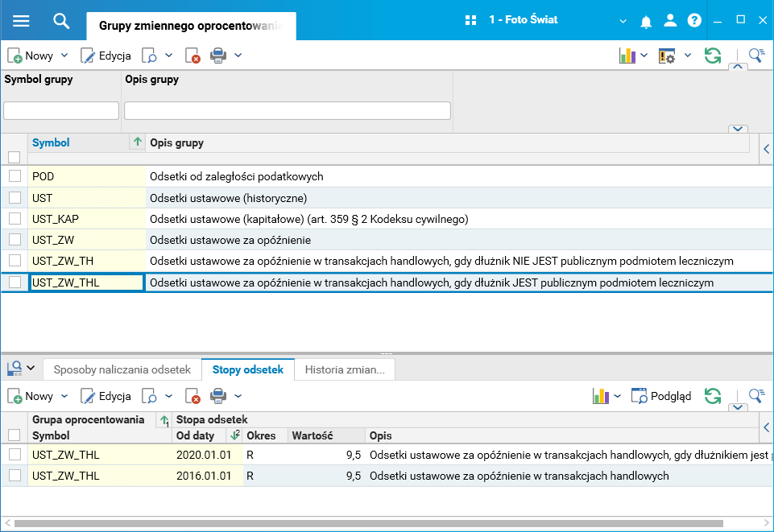Expand the filter panel with the down chevron

coord(738,129)
